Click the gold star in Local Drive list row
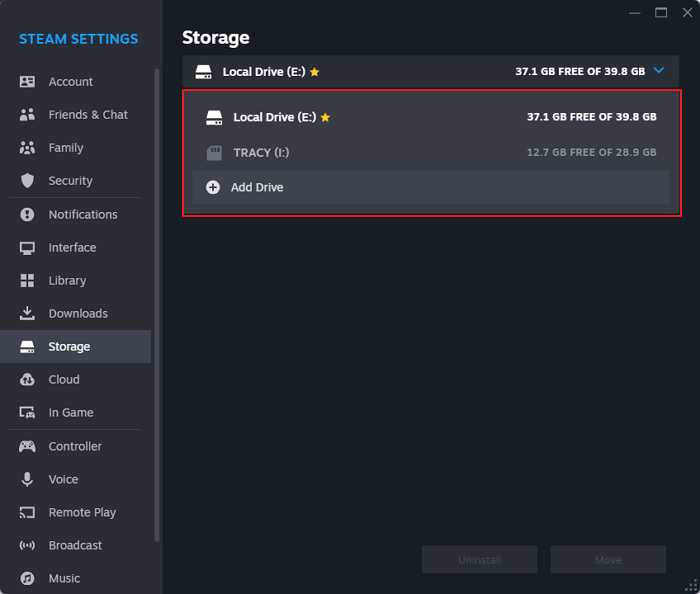Screen dimensions: 700x594 (x=325, y=117)
